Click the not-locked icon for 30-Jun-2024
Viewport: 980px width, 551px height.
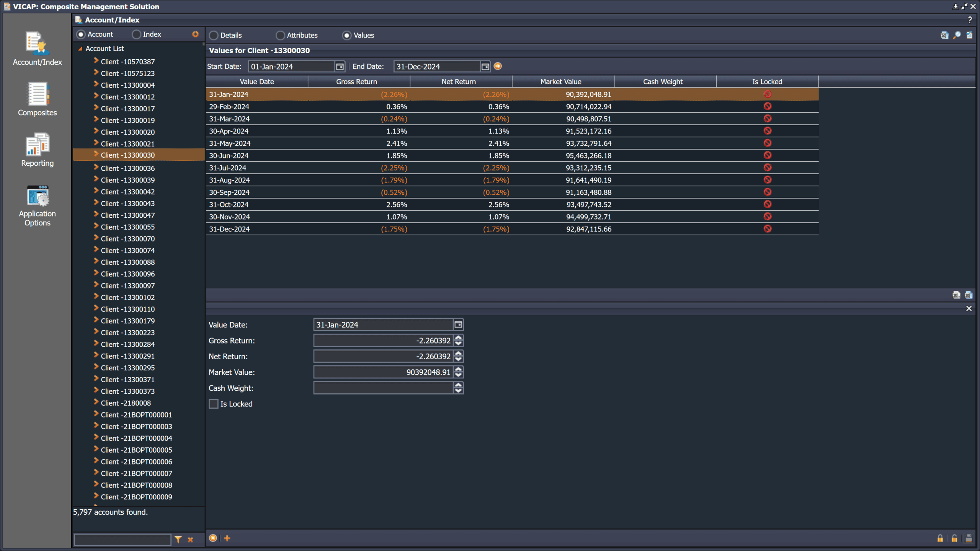(767, 155)
